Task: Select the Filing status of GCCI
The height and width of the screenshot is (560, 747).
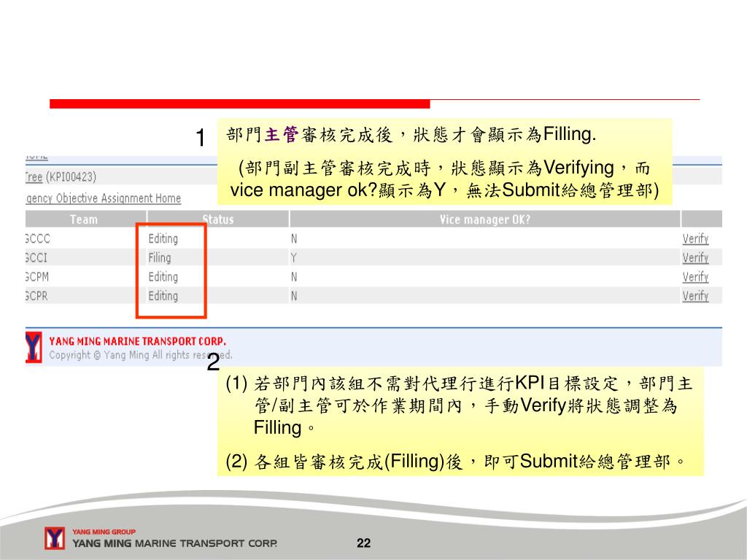Action: pos(160,257)
